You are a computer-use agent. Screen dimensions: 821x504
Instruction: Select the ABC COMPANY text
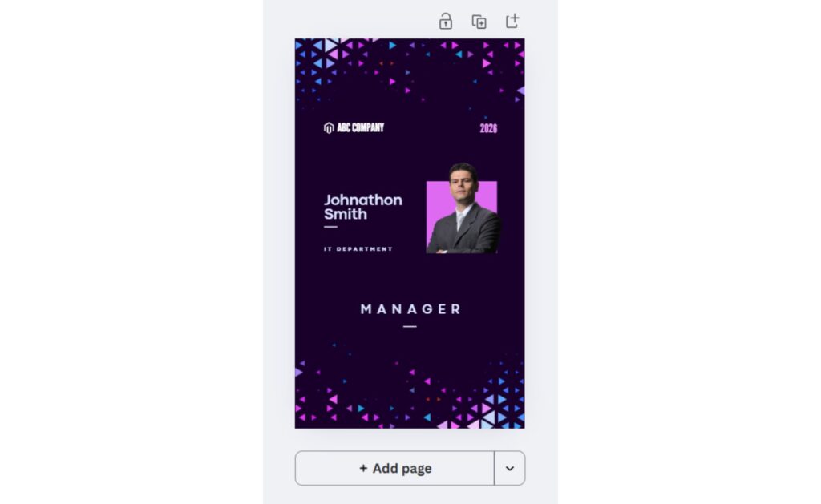point(361,127)
